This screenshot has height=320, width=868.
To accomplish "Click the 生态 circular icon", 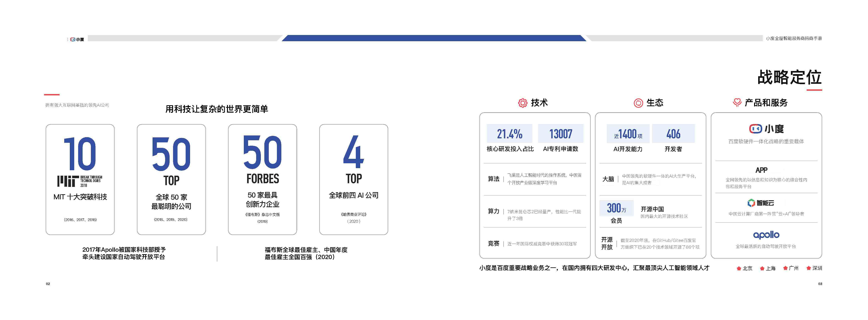I will (638, 103).
